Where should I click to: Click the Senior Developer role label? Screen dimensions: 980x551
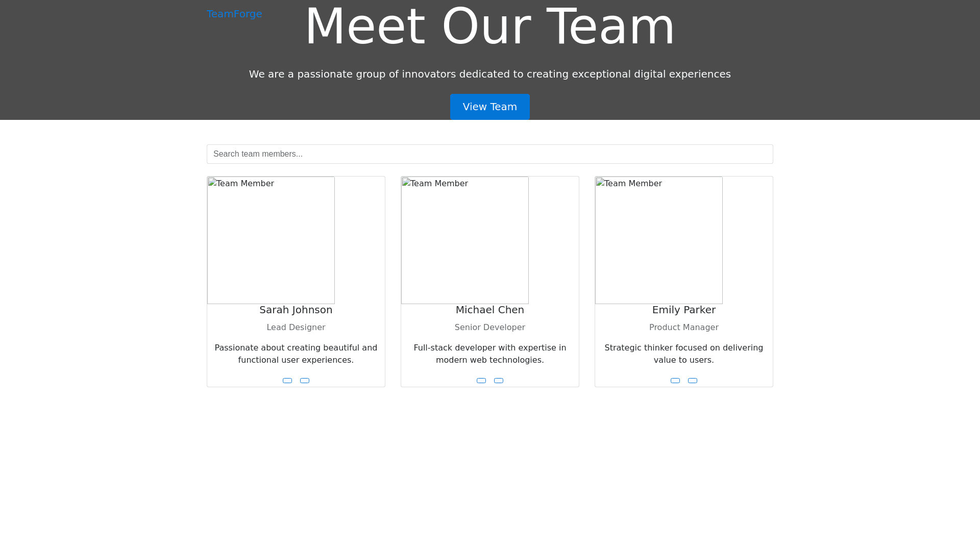[489, 328]
